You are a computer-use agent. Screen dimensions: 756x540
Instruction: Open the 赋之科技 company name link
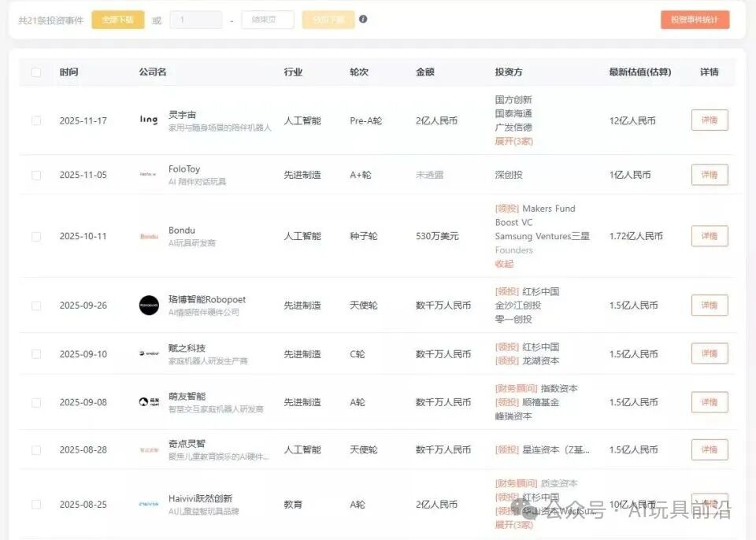tap(187, 348)
